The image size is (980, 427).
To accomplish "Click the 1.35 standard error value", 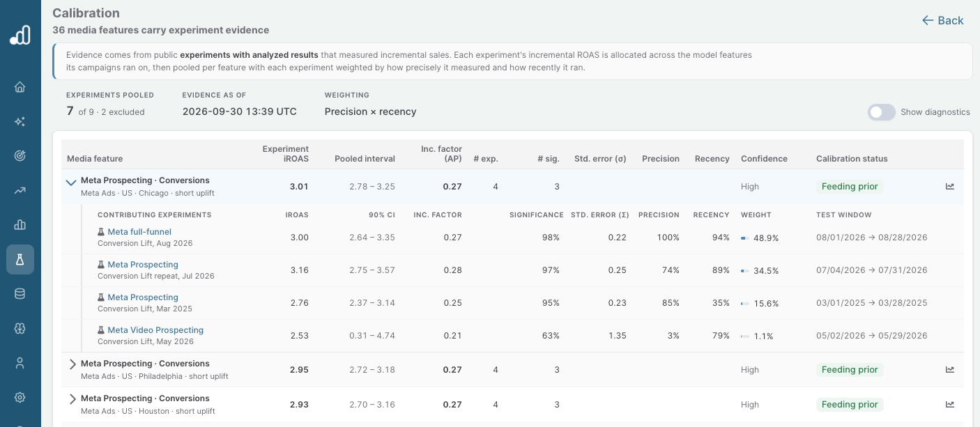I will pyautogui.click(x=618, y=336).
